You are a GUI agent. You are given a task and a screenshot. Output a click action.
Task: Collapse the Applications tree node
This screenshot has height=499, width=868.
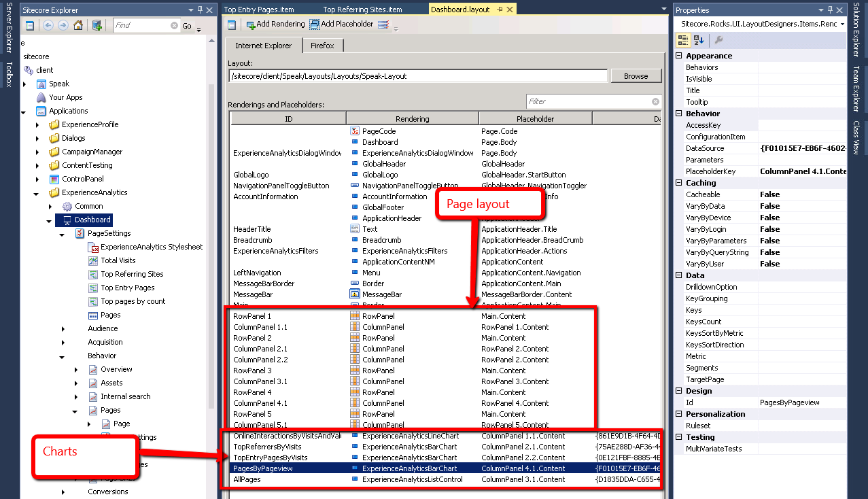click(24, 111)
